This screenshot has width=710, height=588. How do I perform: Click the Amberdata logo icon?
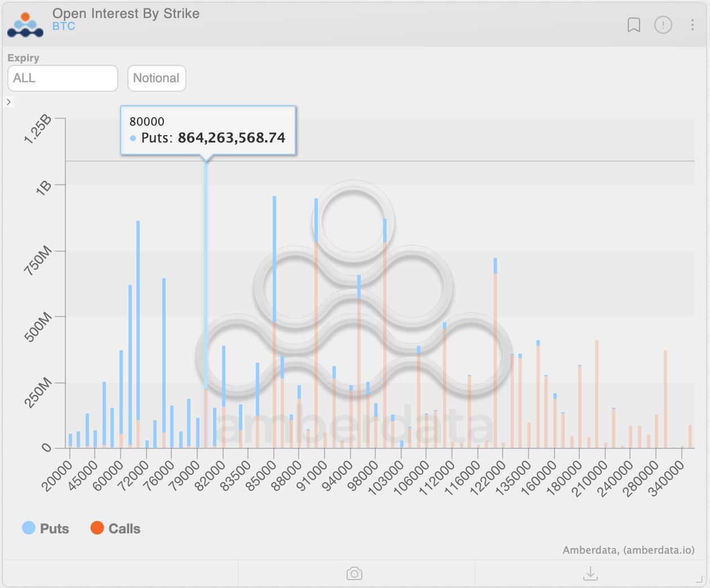point(25,25)
